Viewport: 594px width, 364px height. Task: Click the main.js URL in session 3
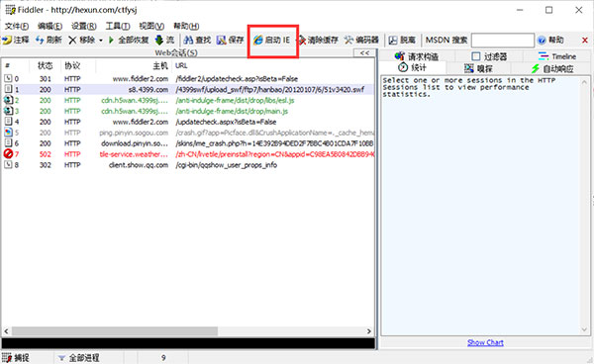[232, 111]
